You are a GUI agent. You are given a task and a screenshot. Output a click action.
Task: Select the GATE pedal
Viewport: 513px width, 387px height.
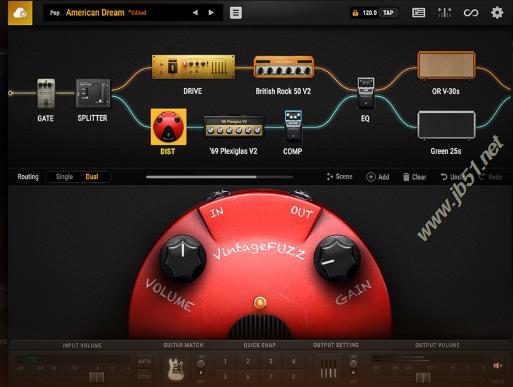pyautogui.click(x=46, y=94)
